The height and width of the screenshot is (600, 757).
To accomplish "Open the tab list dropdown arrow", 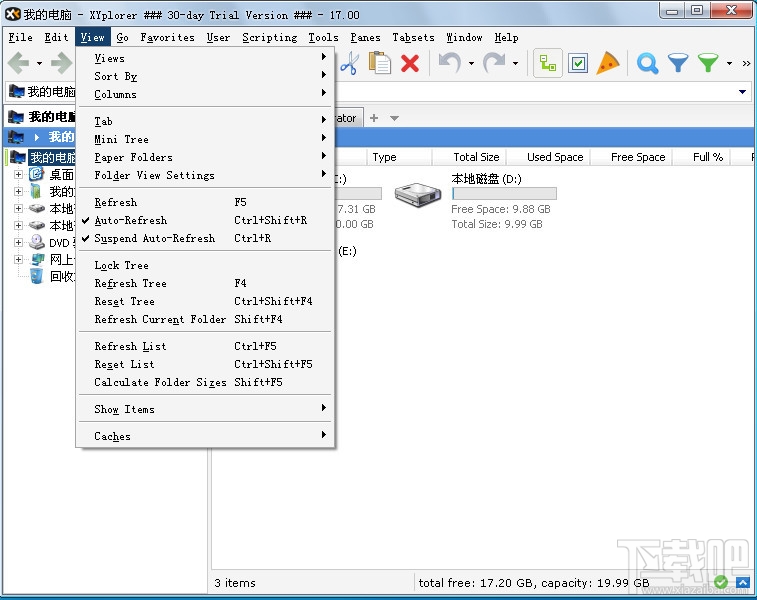I will [x=394, y=118].
